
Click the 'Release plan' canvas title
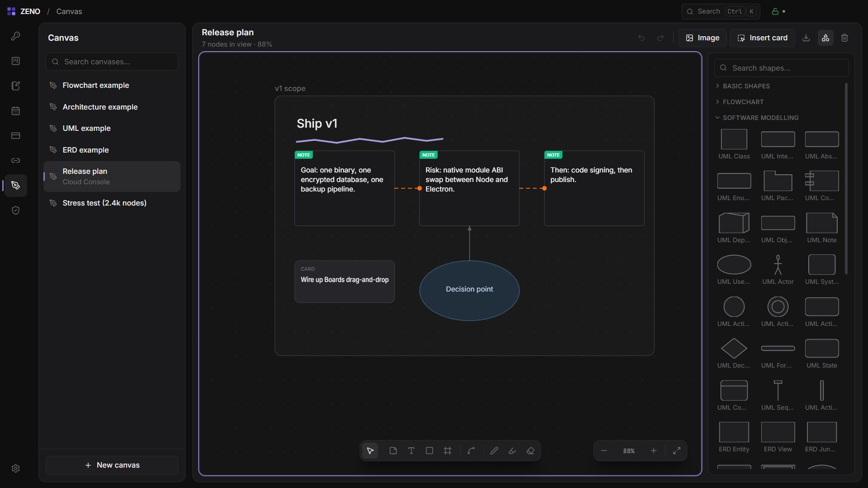(x=228, y=33)
